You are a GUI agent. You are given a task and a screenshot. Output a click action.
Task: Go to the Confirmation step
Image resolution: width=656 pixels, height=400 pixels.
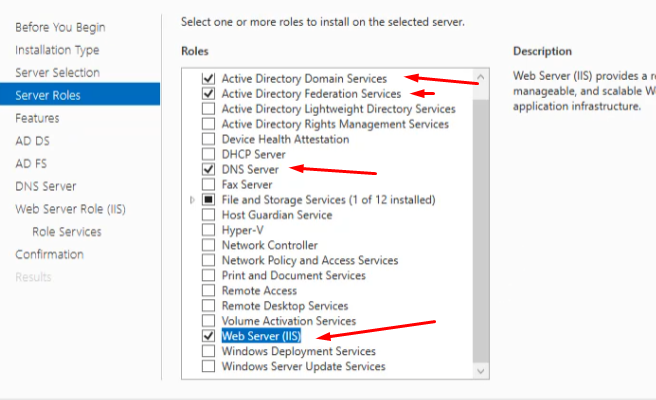point(49,254)
